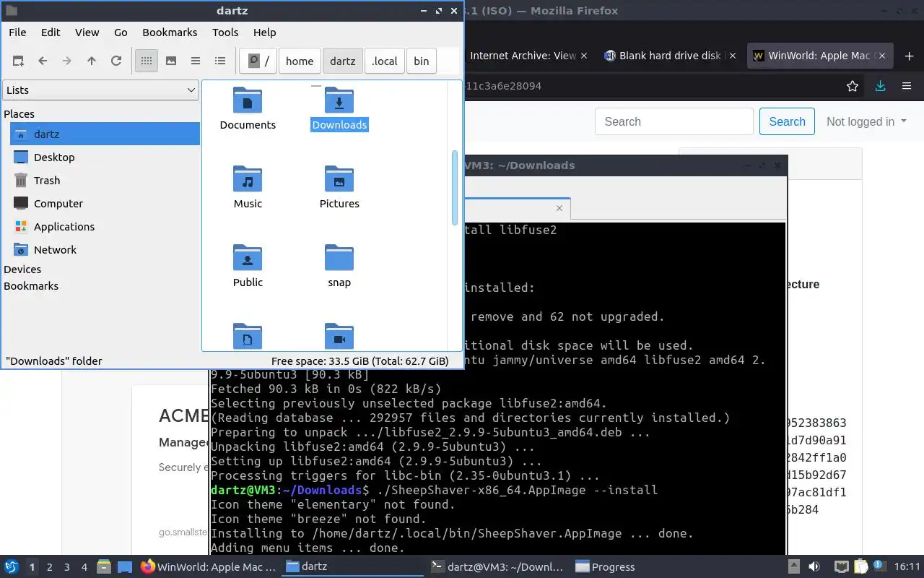Click the show desktop taskbar icon
The height and width of the screenshot is (578, 924).
(124, 567)
